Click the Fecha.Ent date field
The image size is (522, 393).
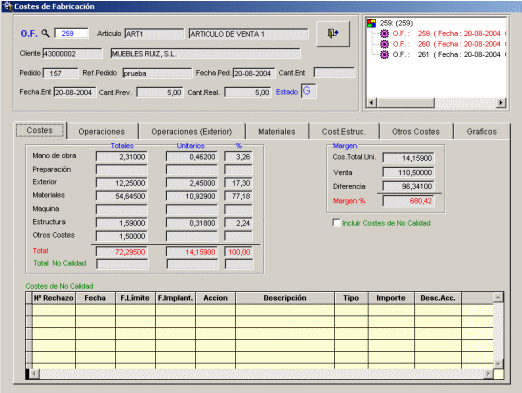(x=75, y=92)
